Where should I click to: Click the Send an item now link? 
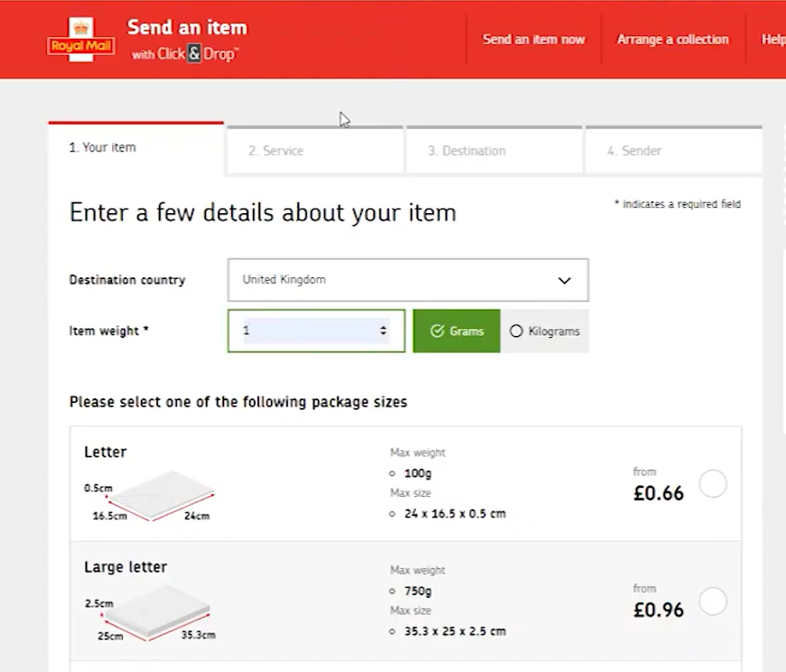[534, 40]
